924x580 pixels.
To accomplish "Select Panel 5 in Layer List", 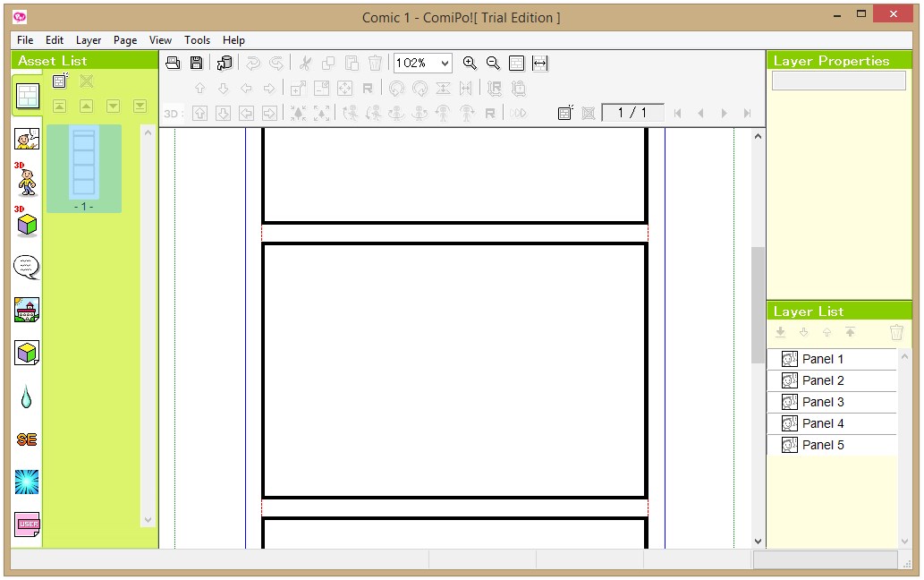I will pos(822,445).
